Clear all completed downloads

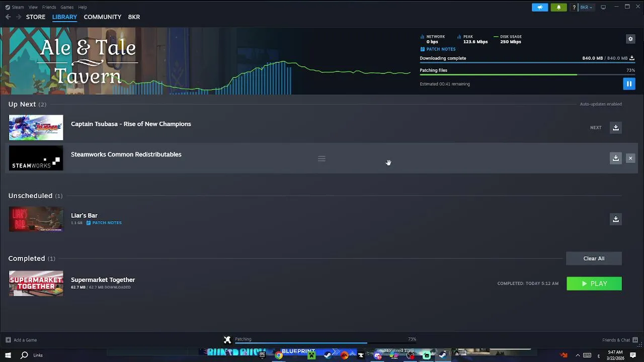click(x=594, y=258)
